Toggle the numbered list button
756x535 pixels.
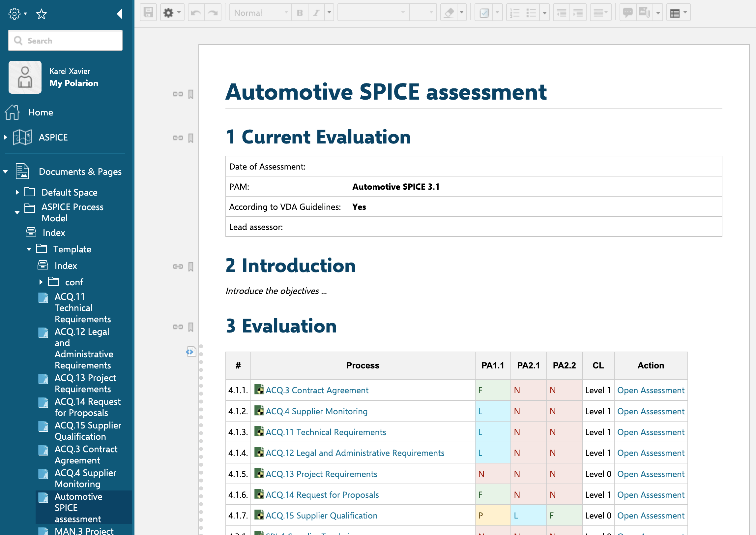515,13
